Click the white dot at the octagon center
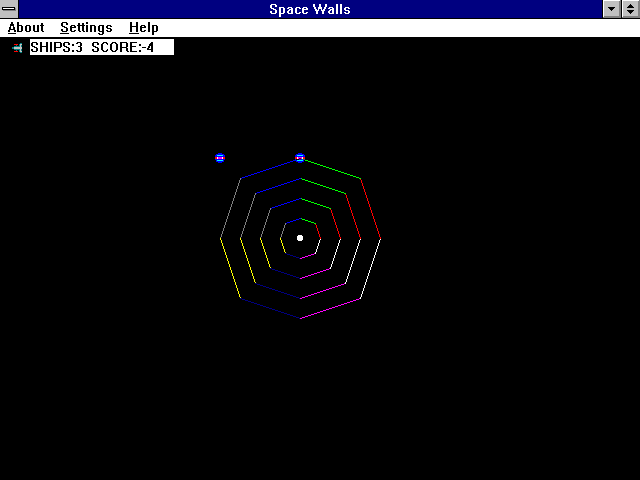The height and width of the screenshot is (480, 640). tap(300, 238)
